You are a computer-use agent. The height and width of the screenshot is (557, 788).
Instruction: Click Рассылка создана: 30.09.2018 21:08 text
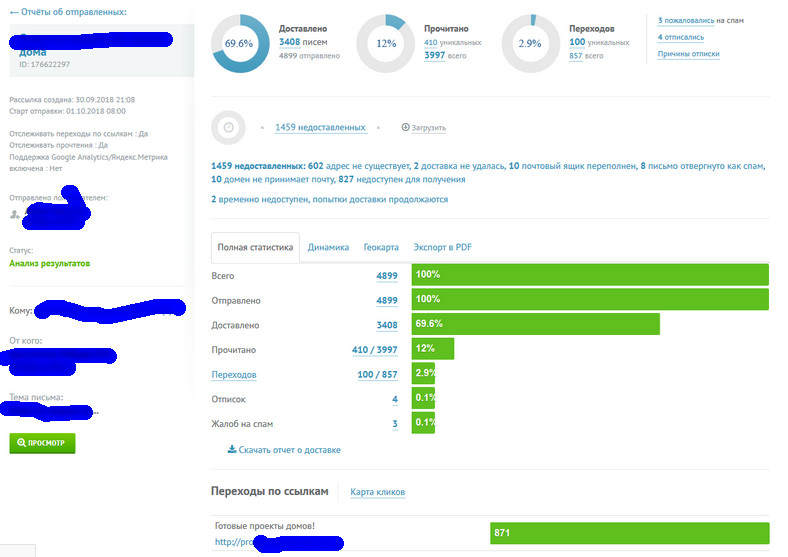[x=72, y=100]
